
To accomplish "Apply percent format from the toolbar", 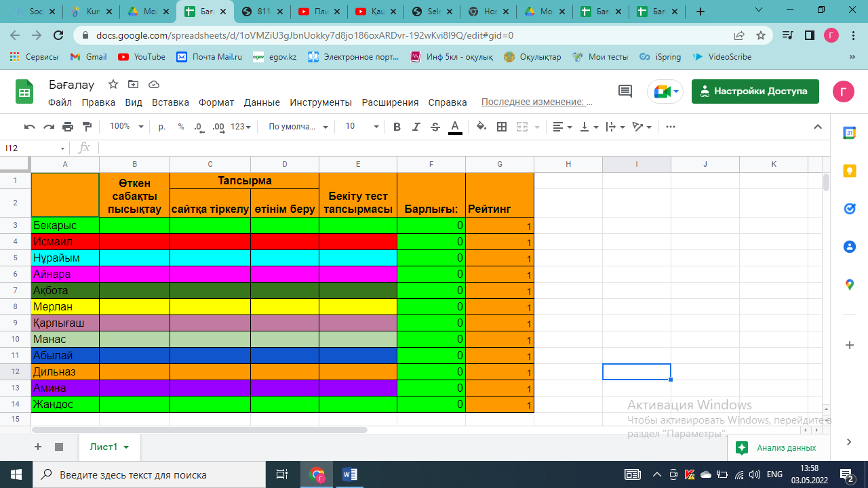I will tap(181, 127).
